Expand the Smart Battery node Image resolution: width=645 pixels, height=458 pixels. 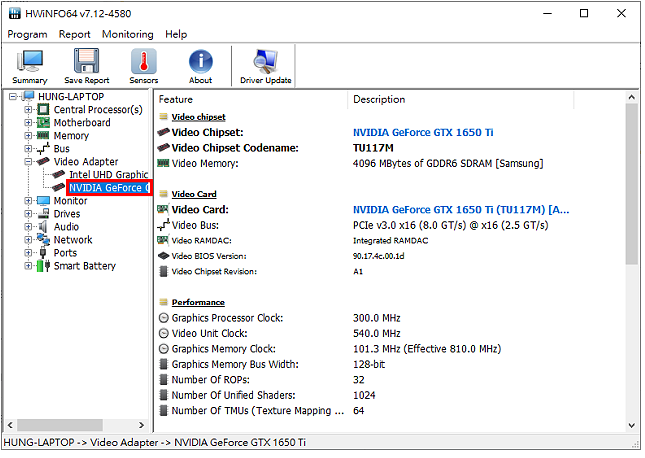point(28,266)
